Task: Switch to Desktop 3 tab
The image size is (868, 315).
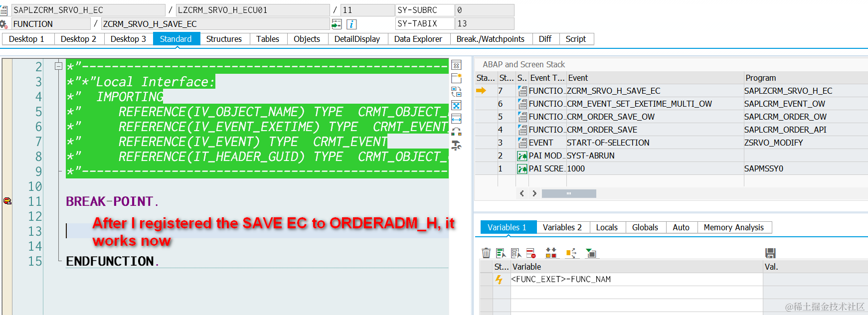Action: click(x=129, y=39)
